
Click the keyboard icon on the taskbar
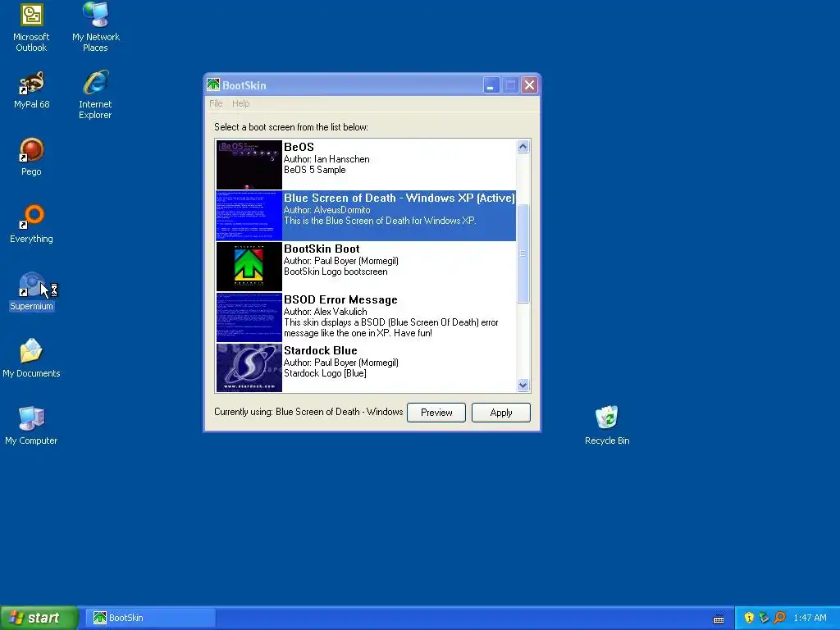coord(719,619)
